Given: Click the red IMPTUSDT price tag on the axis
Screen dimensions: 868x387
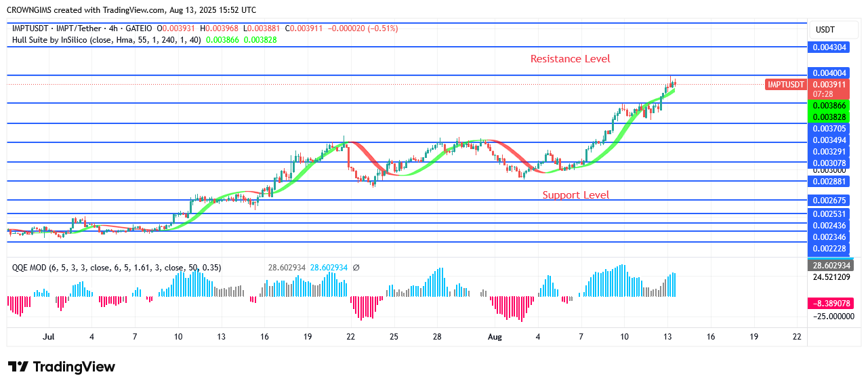Looking at the screenshot, I should [x=786, y=85].
